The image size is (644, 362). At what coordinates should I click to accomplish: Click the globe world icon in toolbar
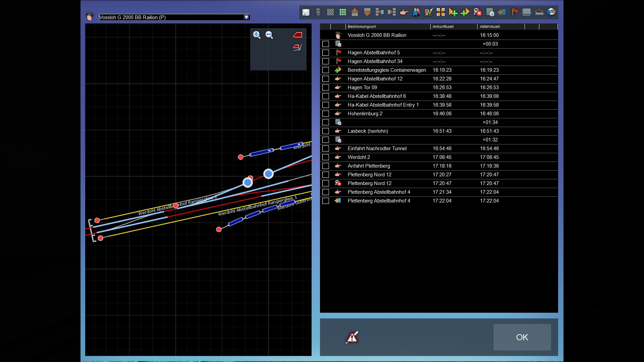[551, 12]
